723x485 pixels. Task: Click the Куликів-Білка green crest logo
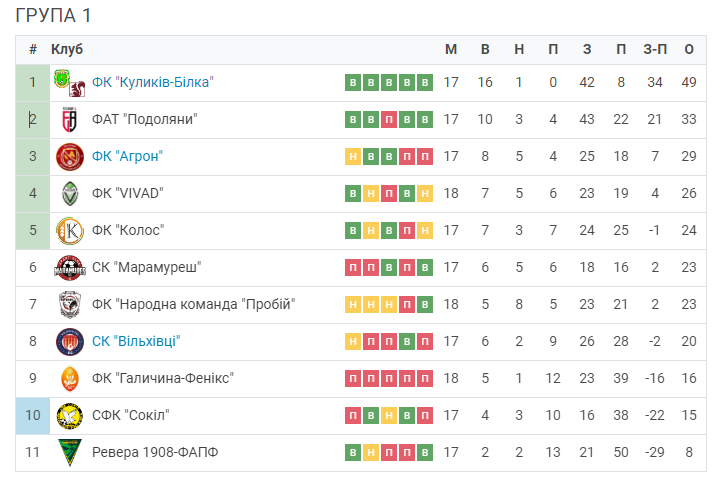(x=61, y=78)
